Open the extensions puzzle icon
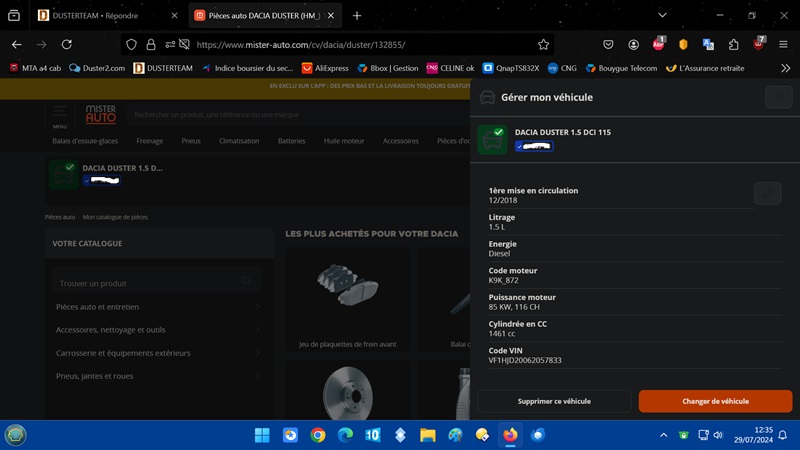The width and height of the screenshot is (800, 450). (733, 45)
